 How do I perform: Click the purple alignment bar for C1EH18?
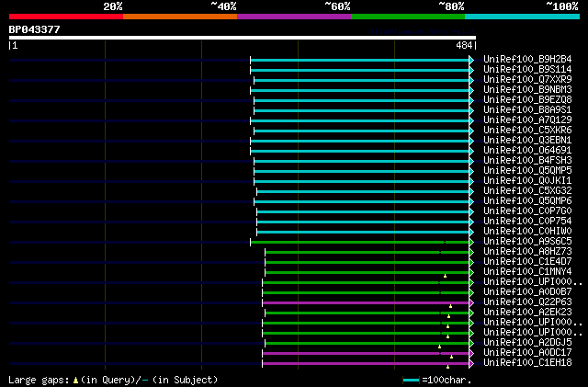point(366,364)
